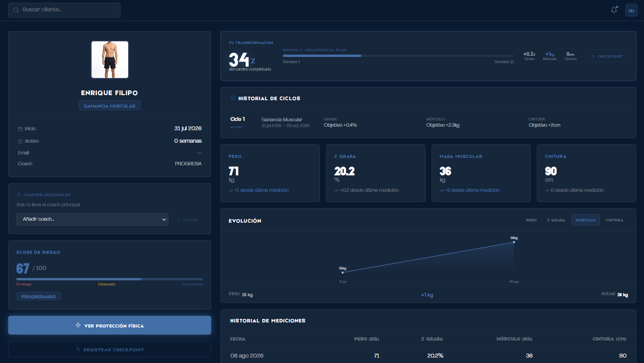
Task: Click the search magnifier icon
Action: (16, 10)
